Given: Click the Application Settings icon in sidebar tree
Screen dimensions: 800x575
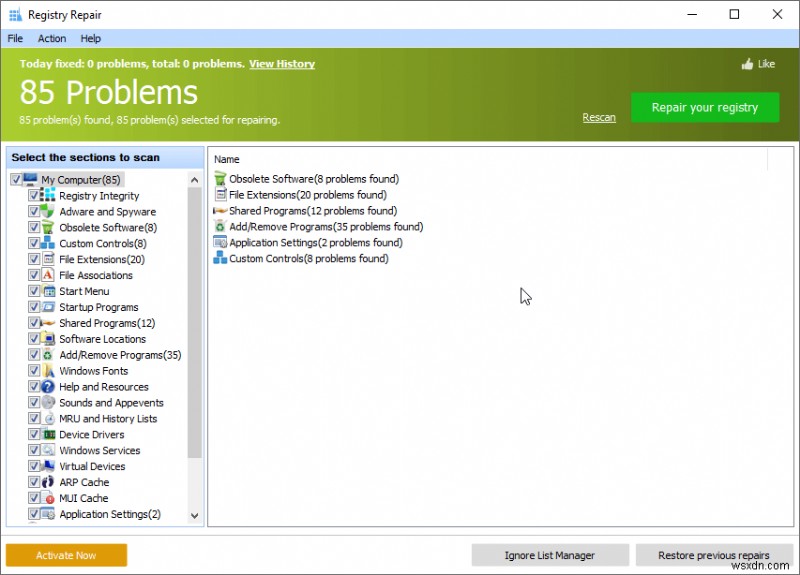Looking at the screenshot, I should pyautogui.click(x=47, y=514).
